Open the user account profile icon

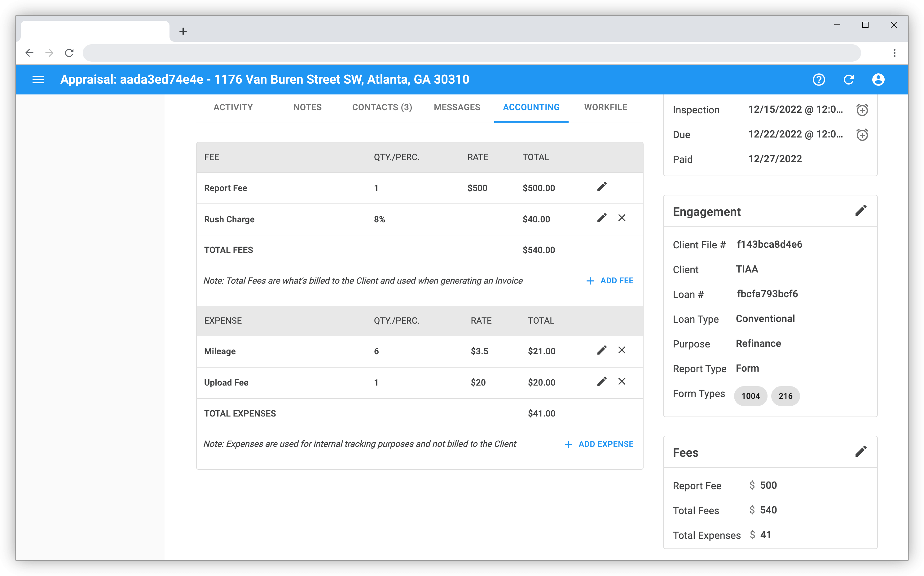coord(878,80)
